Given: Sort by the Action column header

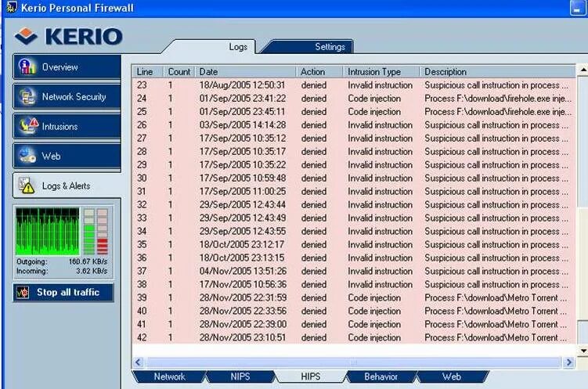Looking at the screenshot, I should 319,71.
